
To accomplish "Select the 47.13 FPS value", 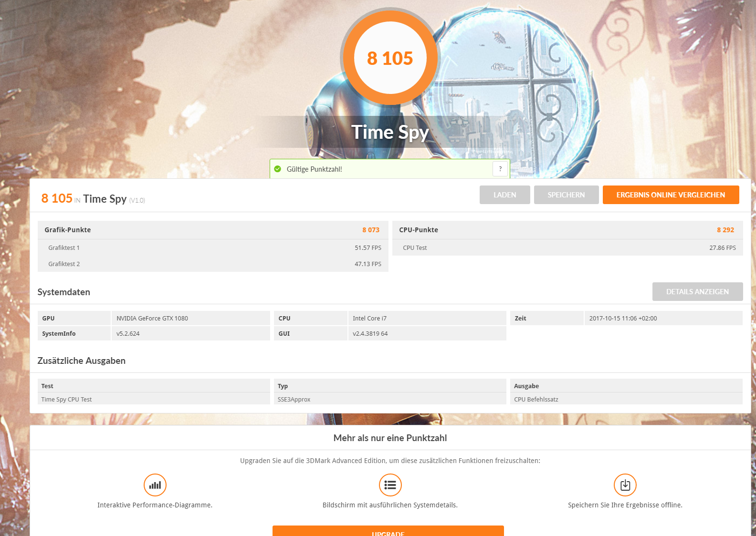I will (x=368, y=264).
